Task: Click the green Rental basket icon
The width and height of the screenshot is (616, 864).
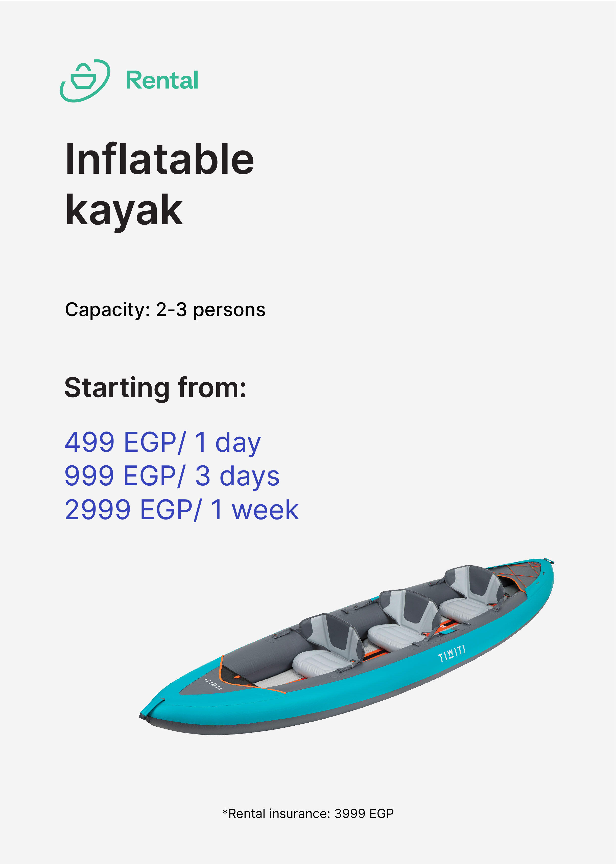Action: (x=85, y=80)
